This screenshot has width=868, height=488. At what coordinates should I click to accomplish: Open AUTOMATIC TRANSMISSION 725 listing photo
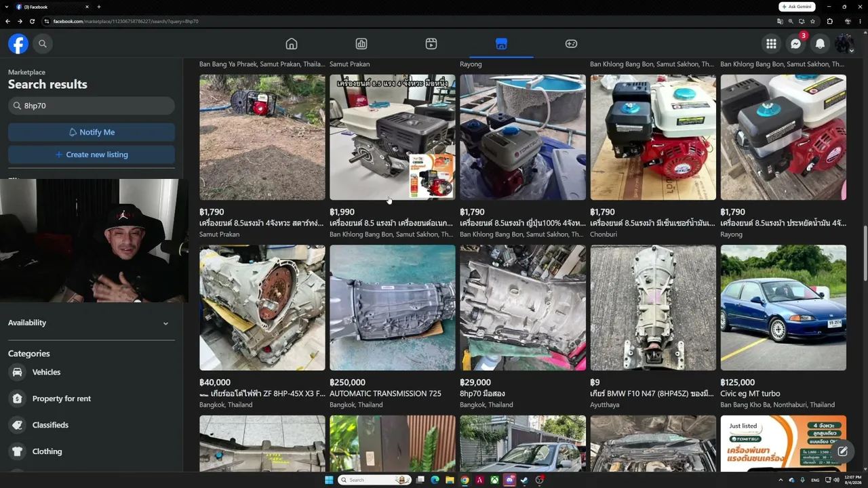coord(393,308)
